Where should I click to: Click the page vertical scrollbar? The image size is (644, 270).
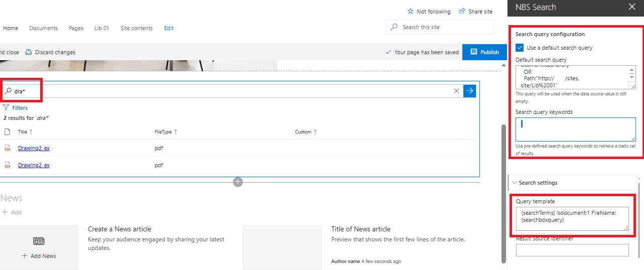[503, 193]
